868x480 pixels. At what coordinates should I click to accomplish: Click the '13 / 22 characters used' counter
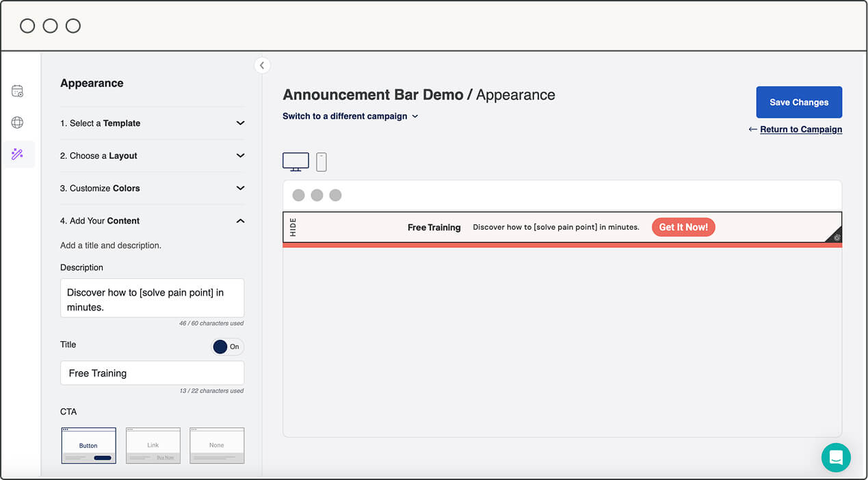(211, 391)
